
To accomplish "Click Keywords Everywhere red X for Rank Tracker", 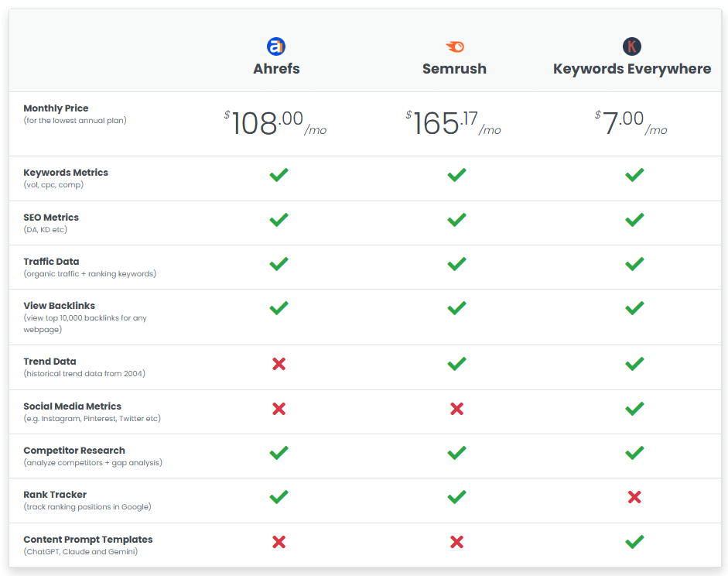I will pyautogui.click(x=634, y=497).
